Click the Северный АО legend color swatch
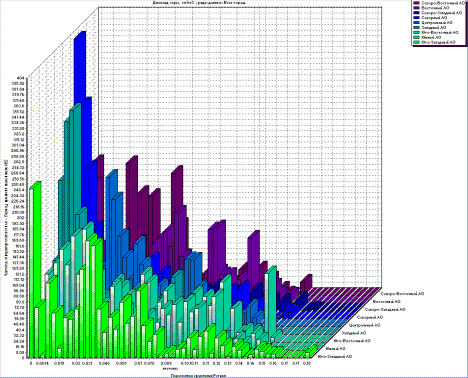Image resolution: width=468 pixels, height=378 pixels. 417,18
